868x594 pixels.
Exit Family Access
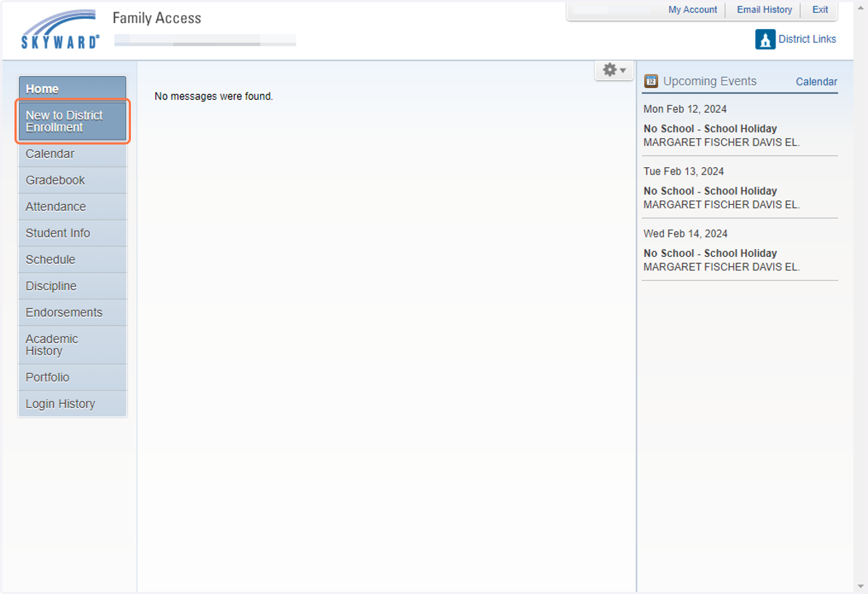[x=820, y=10]
